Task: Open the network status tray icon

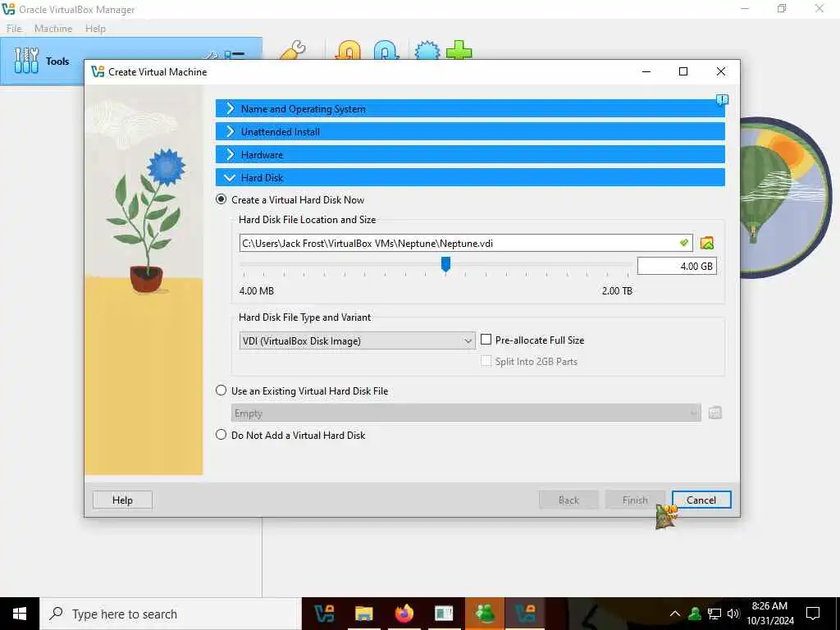Action: (714, 614)
